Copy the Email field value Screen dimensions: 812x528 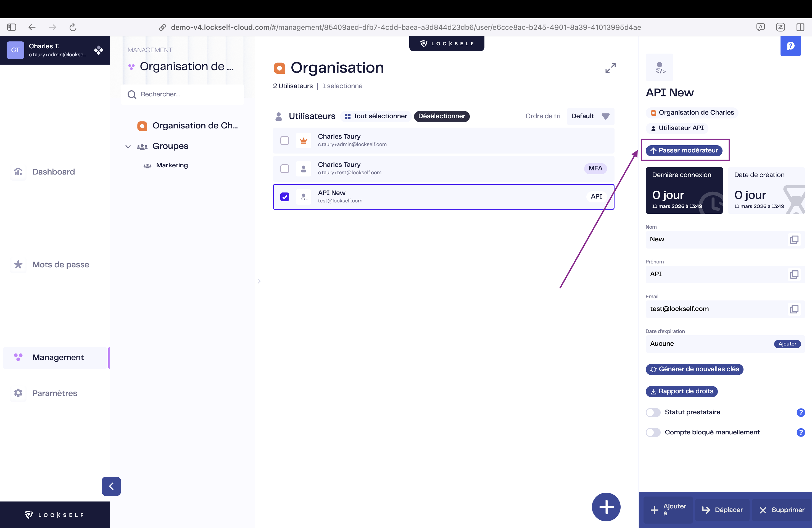click(x=794, y=309)
